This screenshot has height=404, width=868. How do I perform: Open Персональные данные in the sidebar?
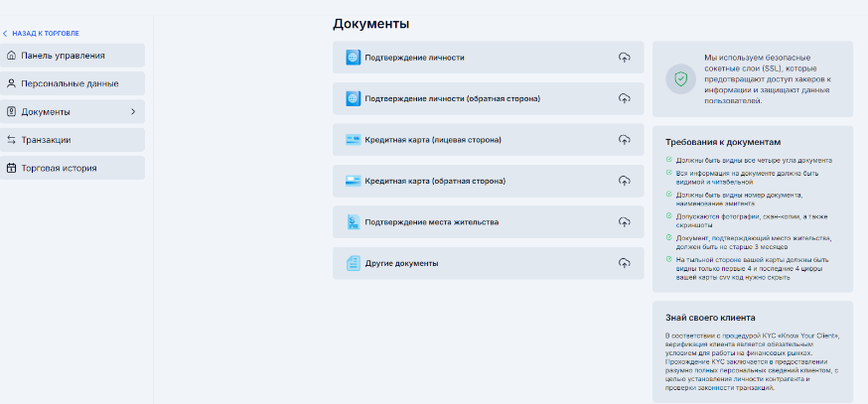tap(72, 83)
